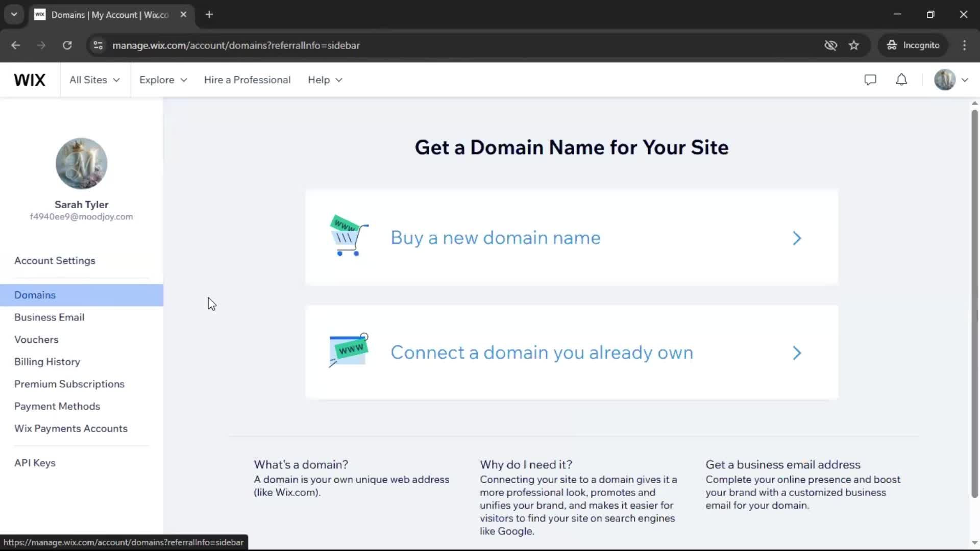Click the third-party cookies blocked eye icon
The width and height of the screenshot is (980, 551).
(x=831, y=45)
